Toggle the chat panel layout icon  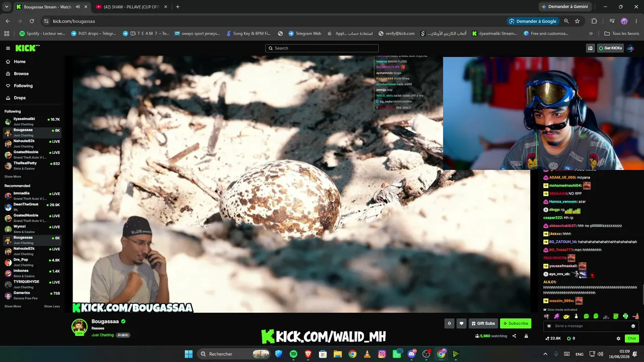pos(590,48)
